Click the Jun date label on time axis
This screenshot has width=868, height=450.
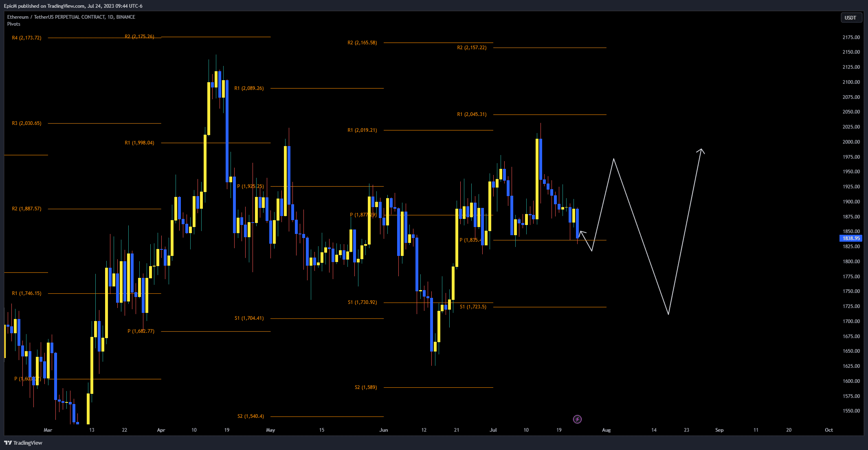click(x=383, y=430)
